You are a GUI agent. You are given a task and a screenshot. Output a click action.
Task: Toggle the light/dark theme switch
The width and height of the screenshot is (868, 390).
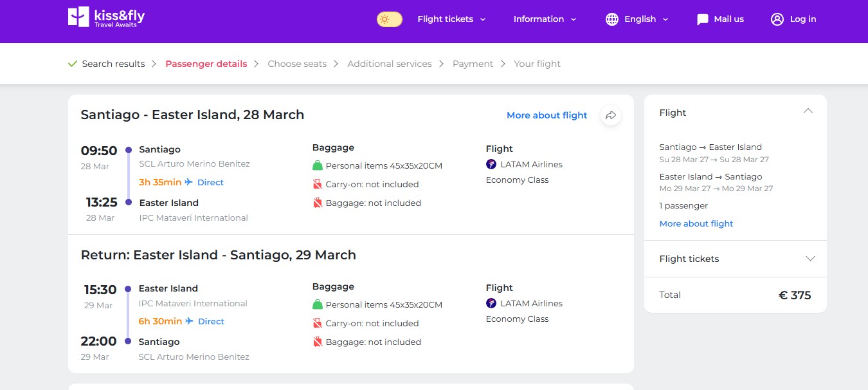[x=390, y=19]
